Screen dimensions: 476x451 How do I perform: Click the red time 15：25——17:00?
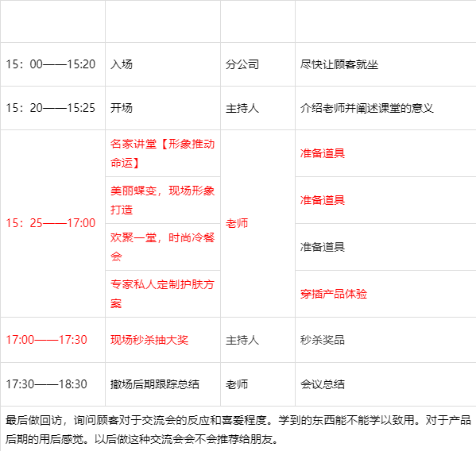pyautogui.click(x=51, y=223)
